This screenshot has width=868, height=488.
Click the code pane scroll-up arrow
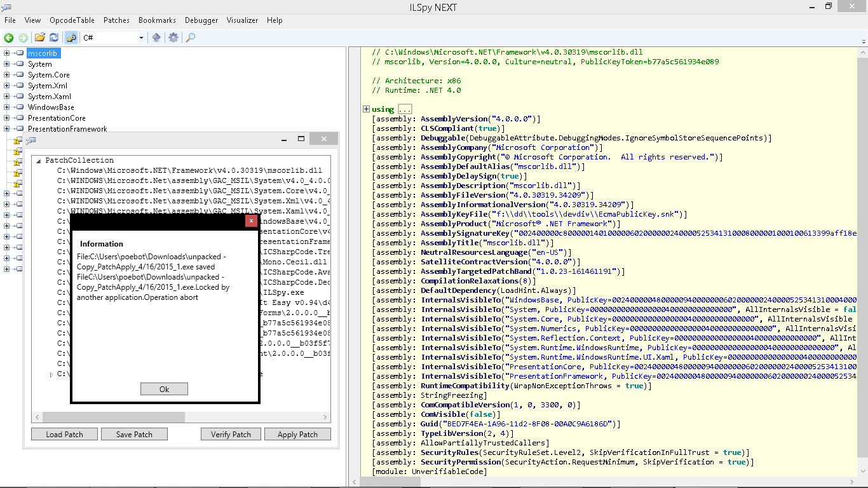[x=862, y=51]
